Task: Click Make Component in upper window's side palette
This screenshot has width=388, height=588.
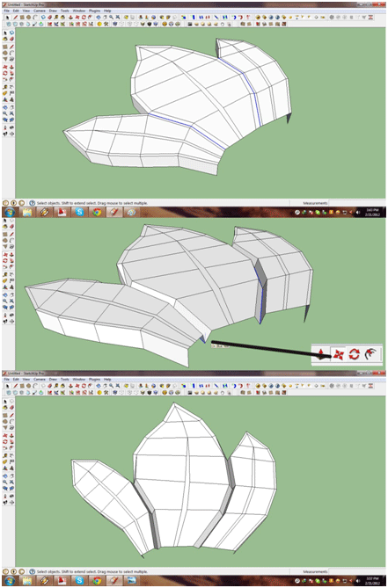Action: pos(11,33)
